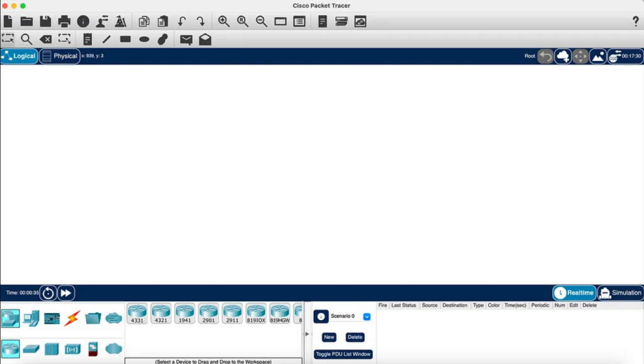644x364 pixels.
Task: Open the User Profile icon
Action: (102, 21)
